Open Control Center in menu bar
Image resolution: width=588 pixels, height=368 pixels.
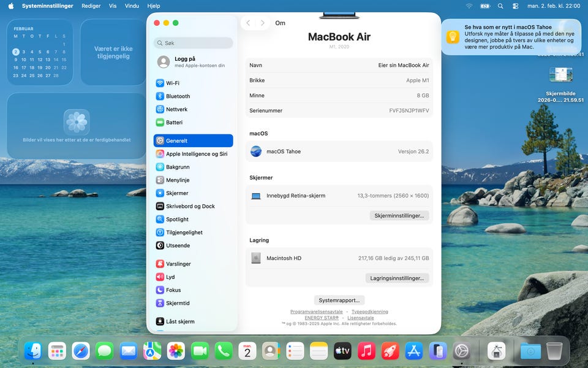pyautogui.click(x=515, y=6)
